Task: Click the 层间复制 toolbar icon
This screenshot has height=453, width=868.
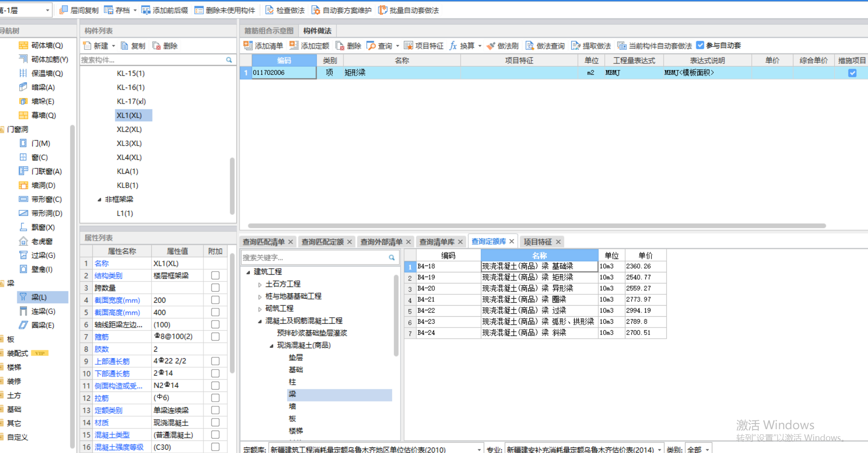Action: [64, 10]
